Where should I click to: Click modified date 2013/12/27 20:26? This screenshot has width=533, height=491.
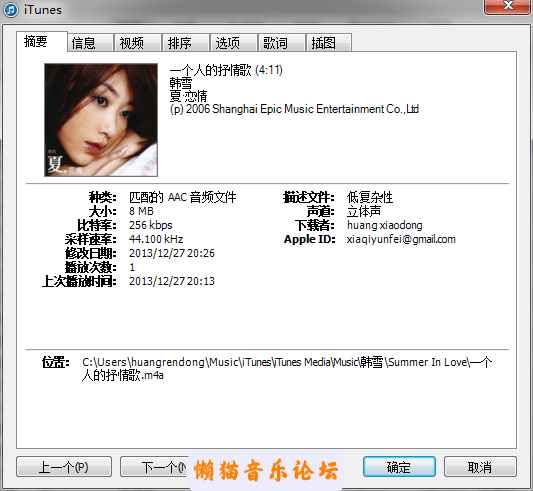172,253
